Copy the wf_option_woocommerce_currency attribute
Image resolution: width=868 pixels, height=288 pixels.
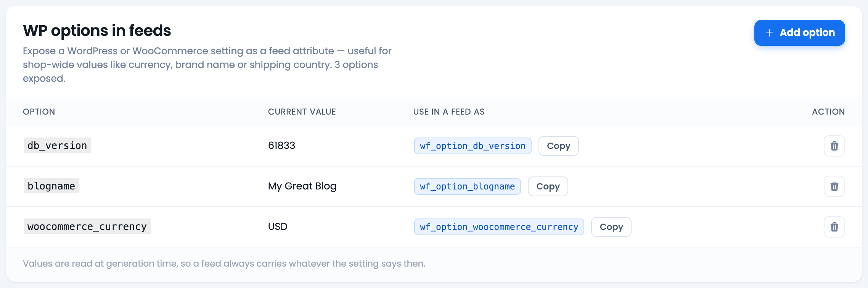(611, 227)
